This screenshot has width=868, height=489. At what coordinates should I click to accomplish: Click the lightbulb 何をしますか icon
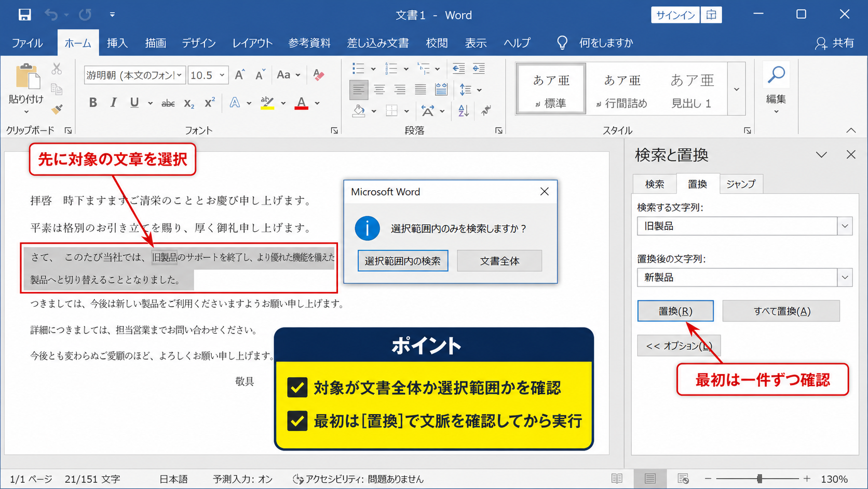(x=562, y=43)
